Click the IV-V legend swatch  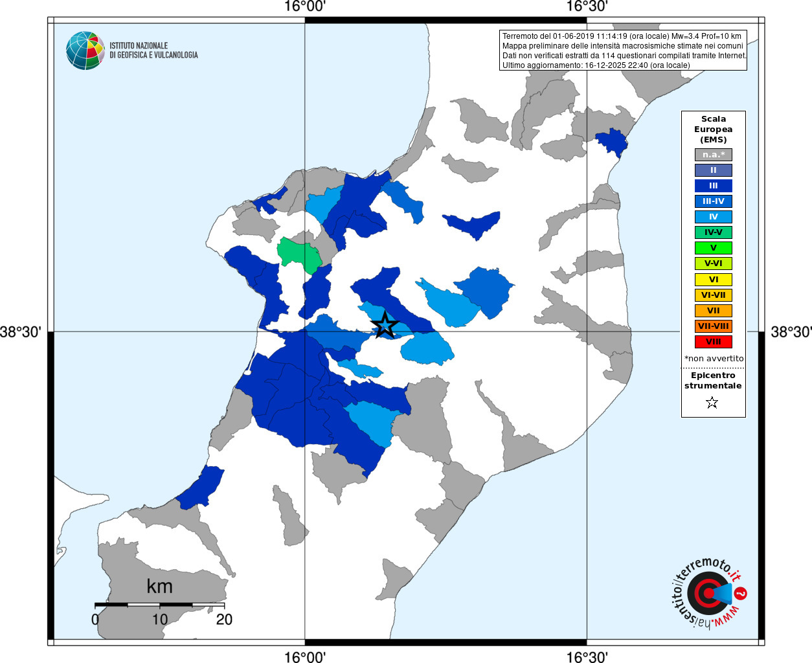[714, 232]
